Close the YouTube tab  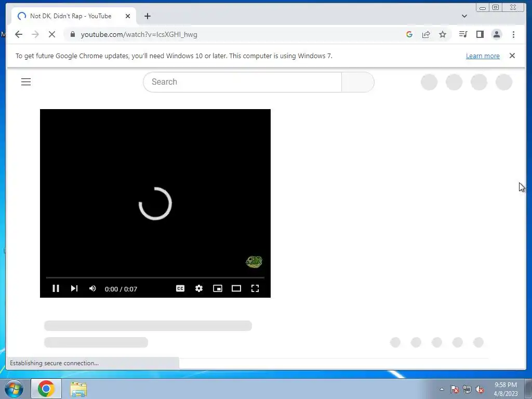click(128, 16)
